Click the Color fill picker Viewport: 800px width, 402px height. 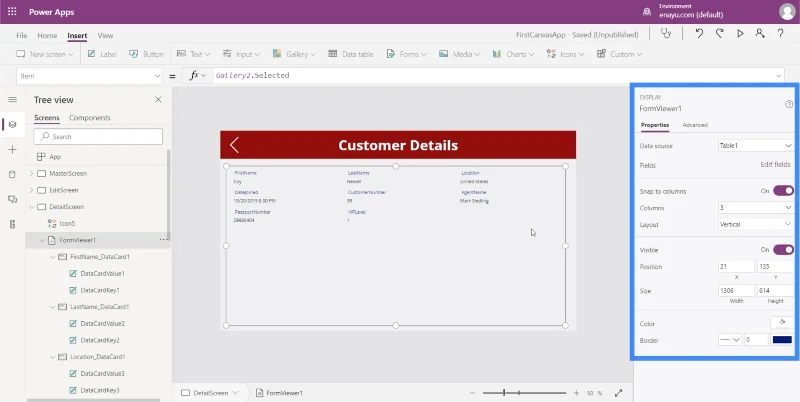[782, 322]
